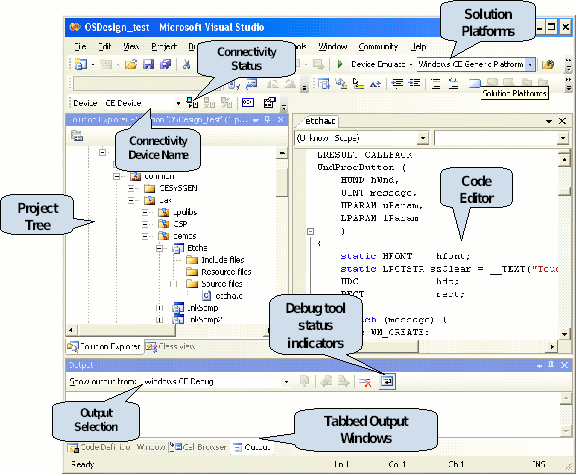
Task: Click the Clear All output icon
Action: [x=365, y=382]
